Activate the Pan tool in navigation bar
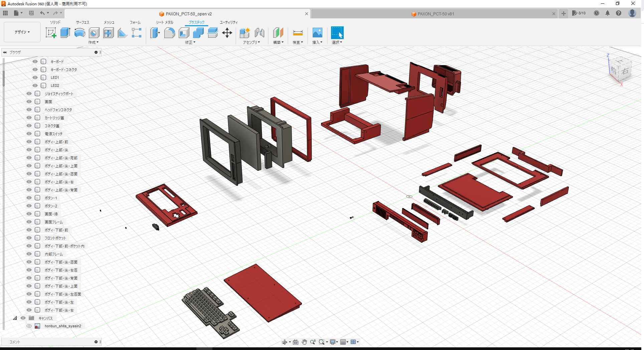 coord(304,342)
